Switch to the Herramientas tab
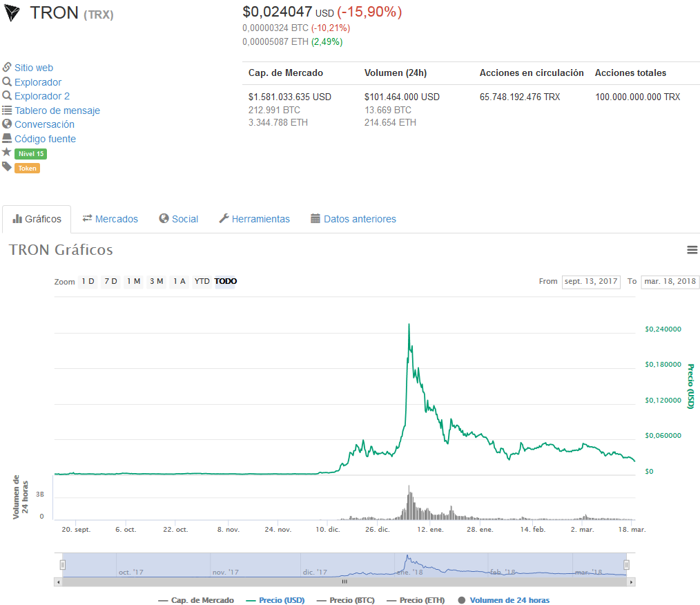700x605 pixels. click(255, 219)
